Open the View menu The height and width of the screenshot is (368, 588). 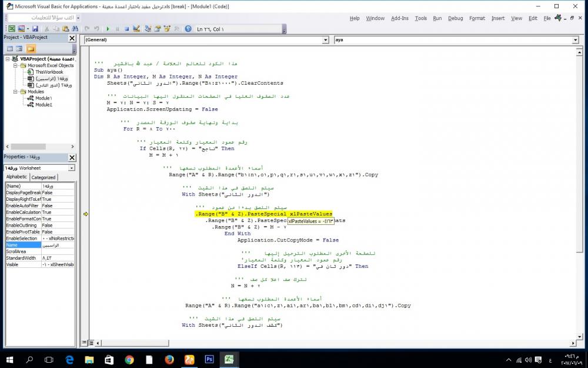516,18
